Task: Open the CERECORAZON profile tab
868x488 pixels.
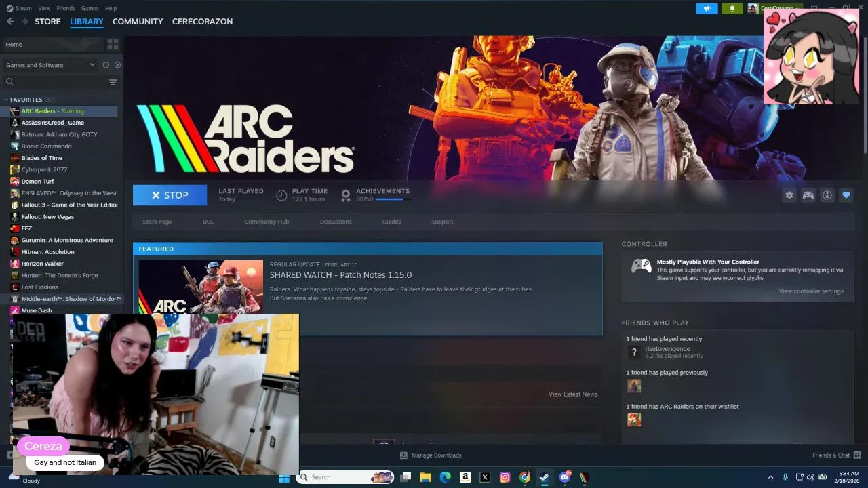Action: click(x=202, y=22)
